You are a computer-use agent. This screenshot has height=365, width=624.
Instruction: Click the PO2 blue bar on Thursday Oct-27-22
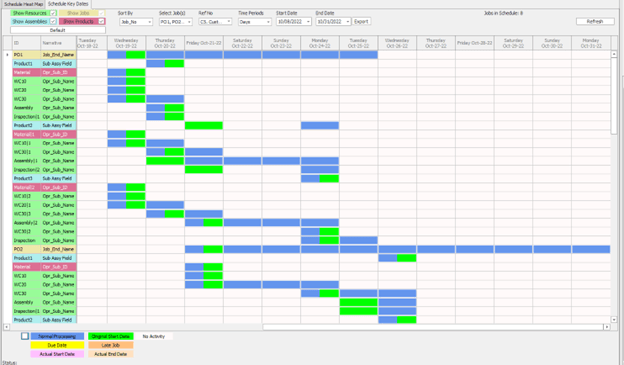click(436, 250)
